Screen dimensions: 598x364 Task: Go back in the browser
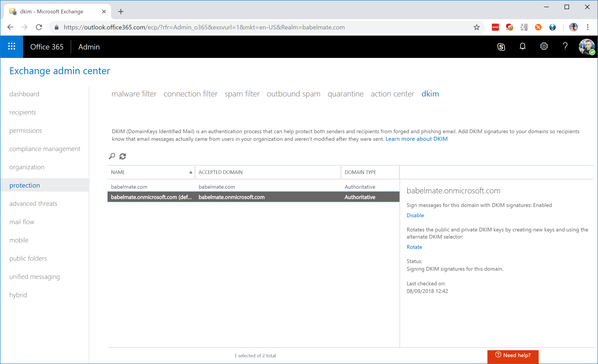click(x=10, y=27)
